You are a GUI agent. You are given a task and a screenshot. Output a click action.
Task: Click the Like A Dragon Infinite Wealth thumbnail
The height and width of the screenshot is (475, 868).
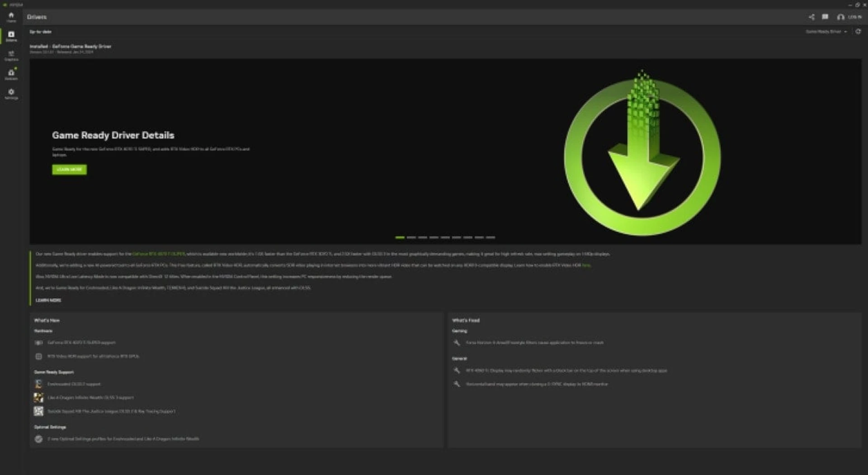click(x=38, y=398)
